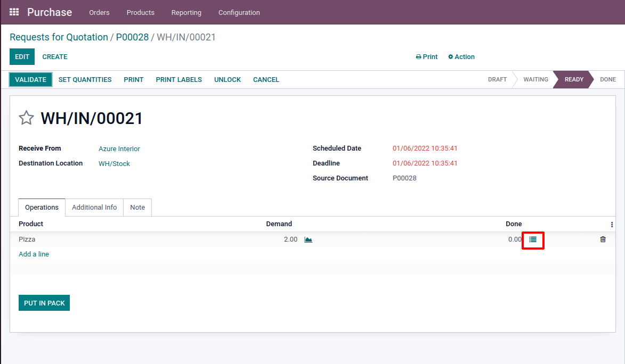Viewport: 625px width, 364px height.
Task: Select the WAITING status stage
Action: 535,79
